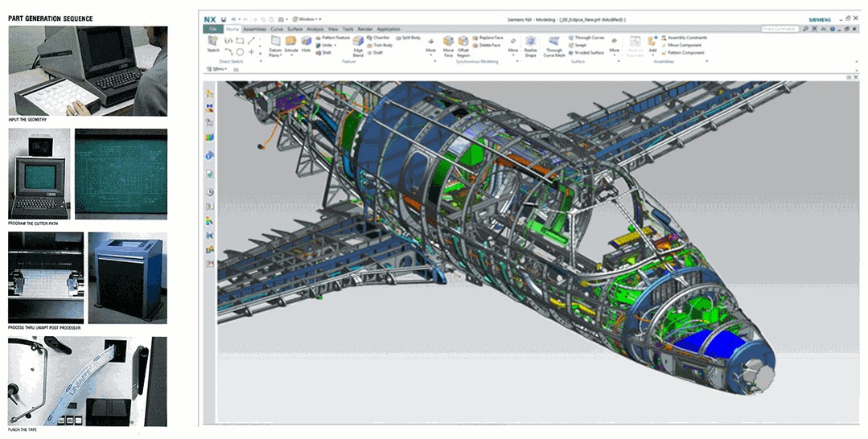The image size is (868, 439).
Task: Click the Punch the Tape photo
Action: pos(88,381)
